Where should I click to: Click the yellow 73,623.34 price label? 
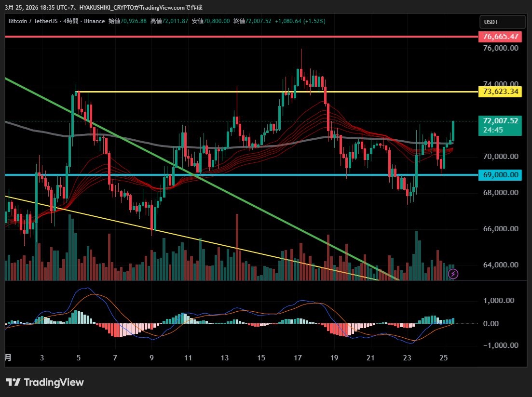pyautogui.click(x=500, y=92)
